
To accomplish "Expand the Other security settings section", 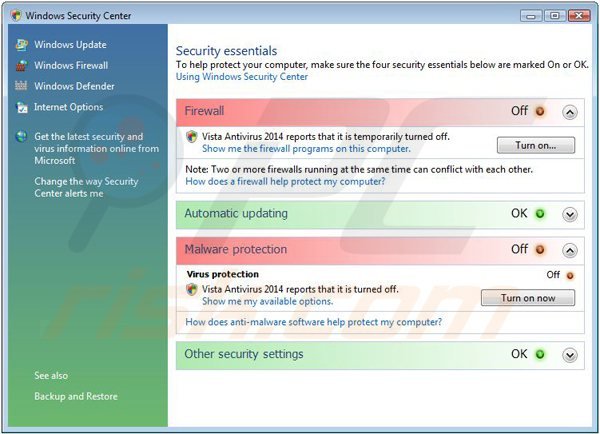I will click(570, 355).
